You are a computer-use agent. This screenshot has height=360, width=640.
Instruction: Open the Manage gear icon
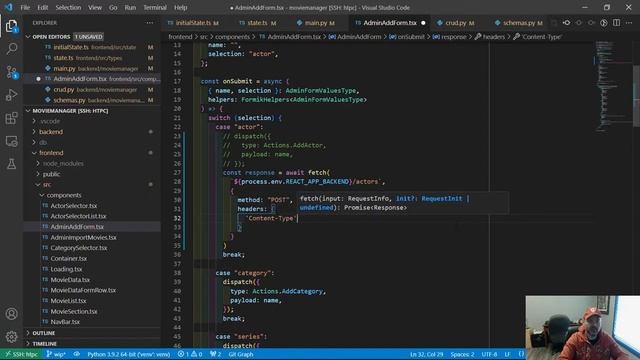[x=11, y=337]
